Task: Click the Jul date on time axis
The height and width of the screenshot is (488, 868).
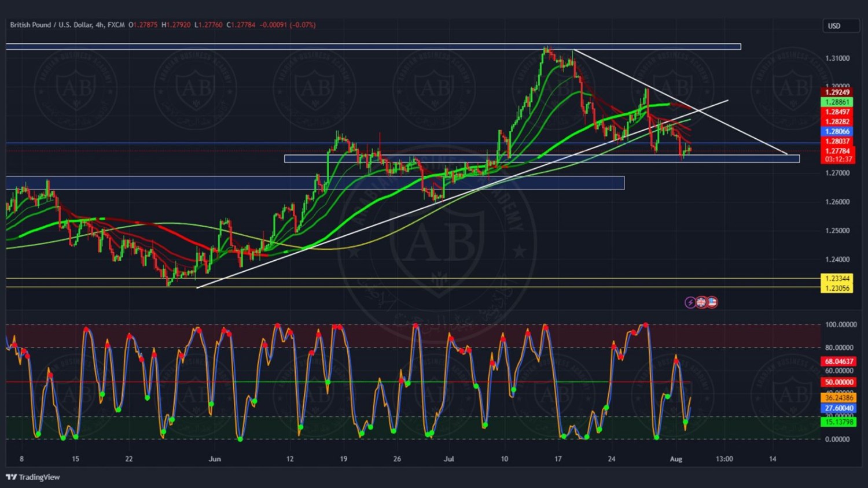Action: [449, 459]
